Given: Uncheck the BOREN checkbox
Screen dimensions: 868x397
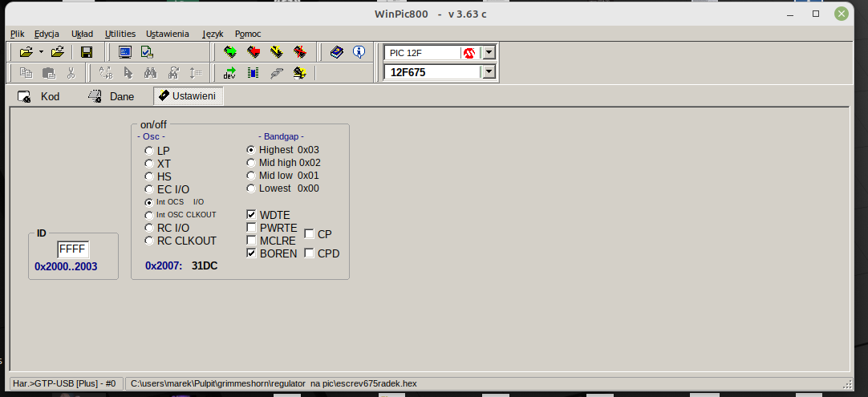Looking at the screenshot, I should click(x=251, y=253).
